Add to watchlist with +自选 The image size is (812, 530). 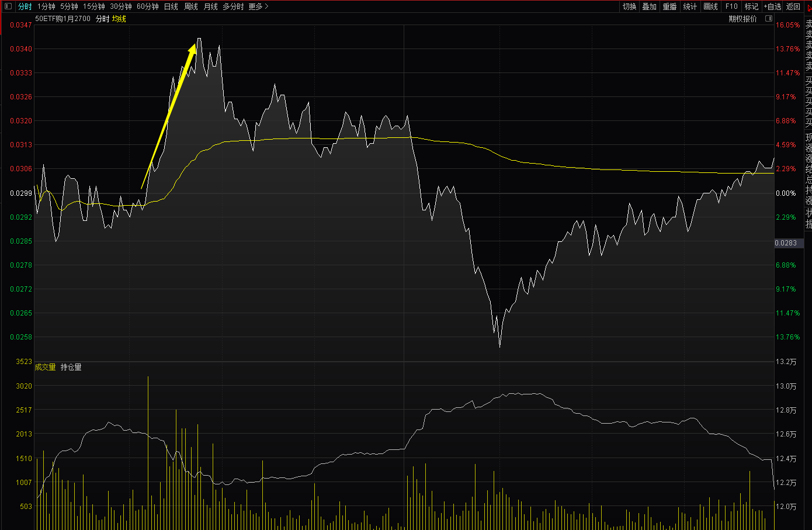click(x=772, y=6)
